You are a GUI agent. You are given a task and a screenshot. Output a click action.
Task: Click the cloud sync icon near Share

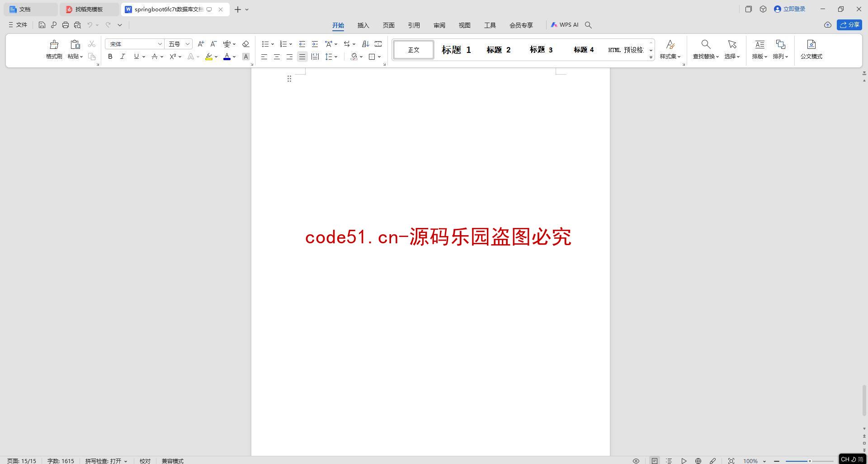(827, 25)
